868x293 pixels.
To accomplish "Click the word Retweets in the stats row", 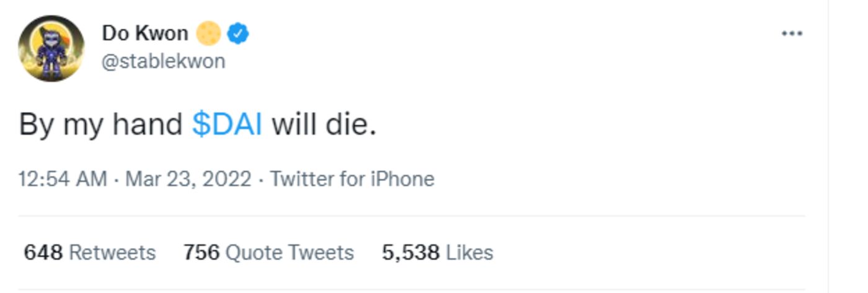I will [112, 253].
